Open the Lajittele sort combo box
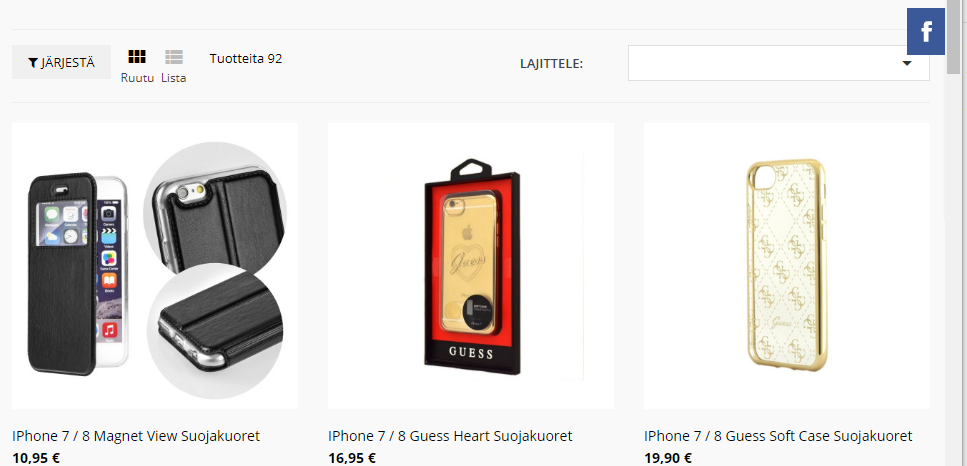Image resolution: width=967 pixels, height=466 pixels. click(x=778, y=63)
